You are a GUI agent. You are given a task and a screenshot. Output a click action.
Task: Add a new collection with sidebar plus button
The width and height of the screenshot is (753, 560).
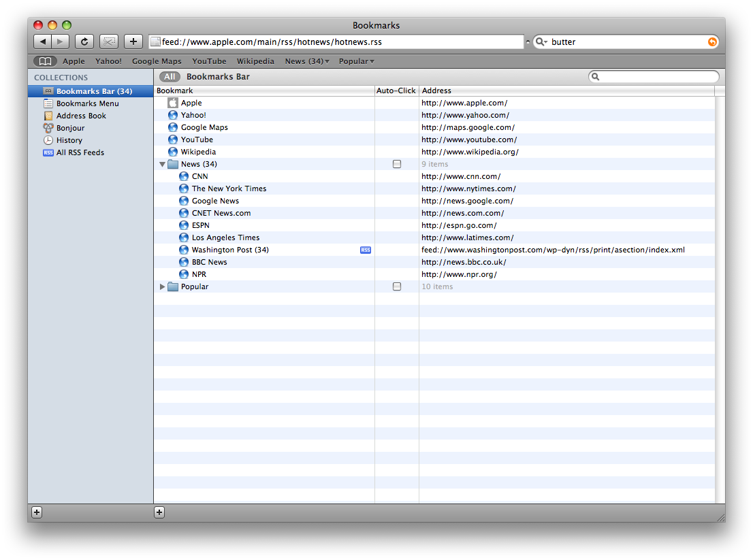coord(37,512)
